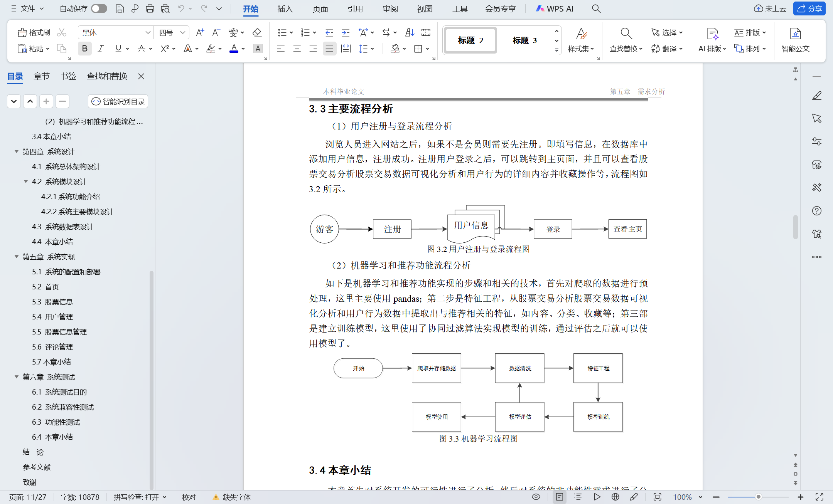Toggle underline formatting
Screen dimensions: 833x504
118,49
